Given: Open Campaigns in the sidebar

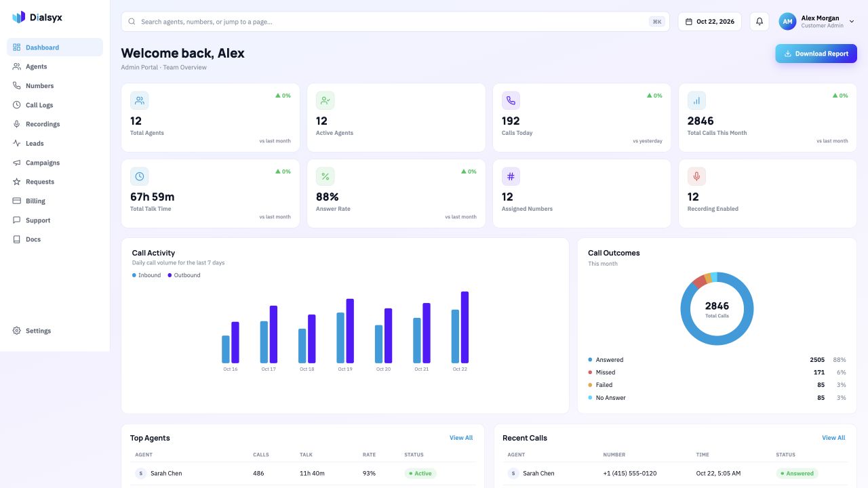Looking at the screenshot, I should click(55, 163).
